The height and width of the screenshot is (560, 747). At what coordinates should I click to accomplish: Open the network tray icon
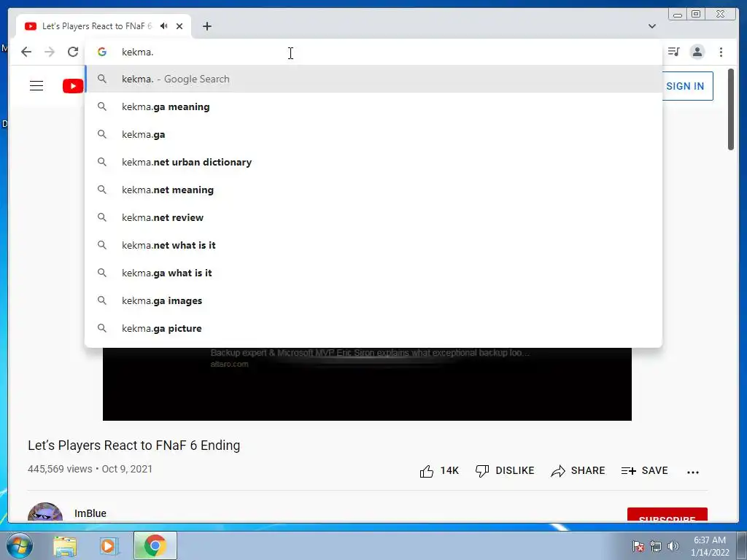tap(656, 546)
